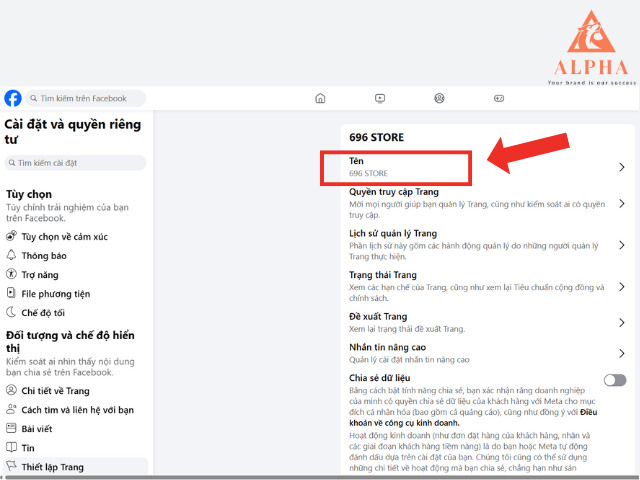The width and height of the screenshot is (640, 480).
Task: Open Lịch sử quản lý Trang setting
Action: (487, 245)
